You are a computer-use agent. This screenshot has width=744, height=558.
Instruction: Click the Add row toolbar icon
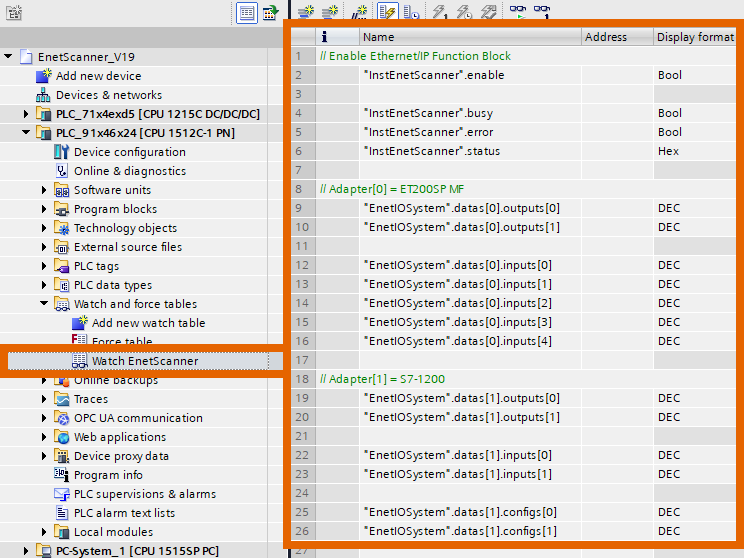[329, 11]
